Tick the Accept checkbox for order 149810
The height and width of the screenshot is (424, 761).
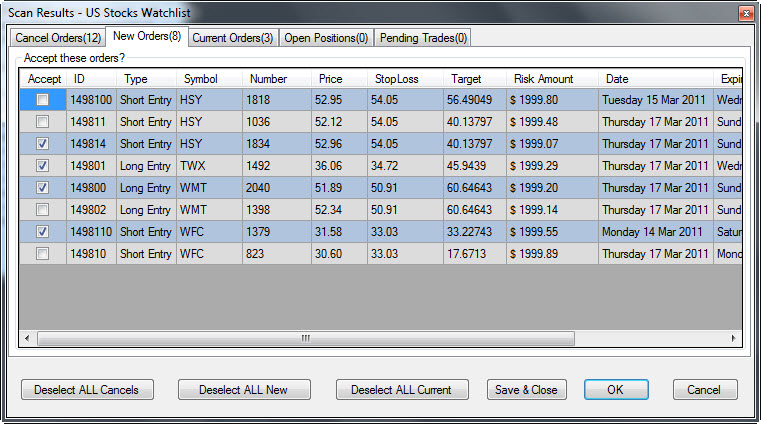click(x=43, y=253)
